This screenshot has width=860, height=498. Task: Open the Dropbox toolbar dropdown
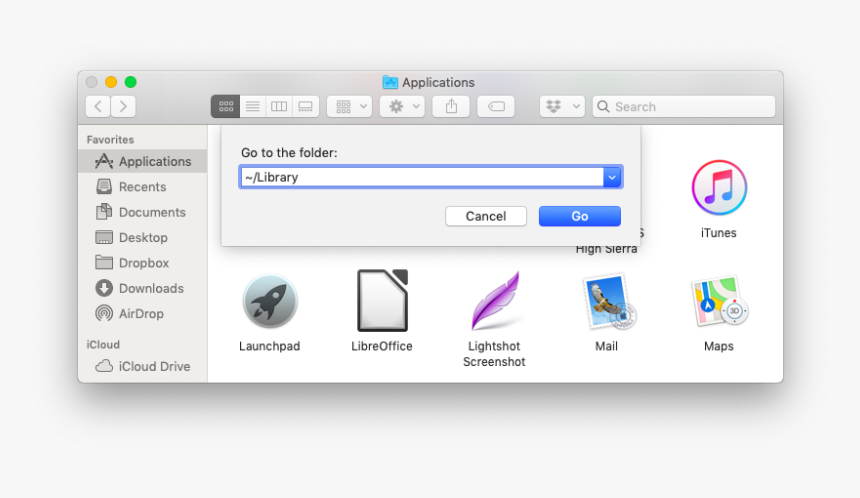coord(562,106)
